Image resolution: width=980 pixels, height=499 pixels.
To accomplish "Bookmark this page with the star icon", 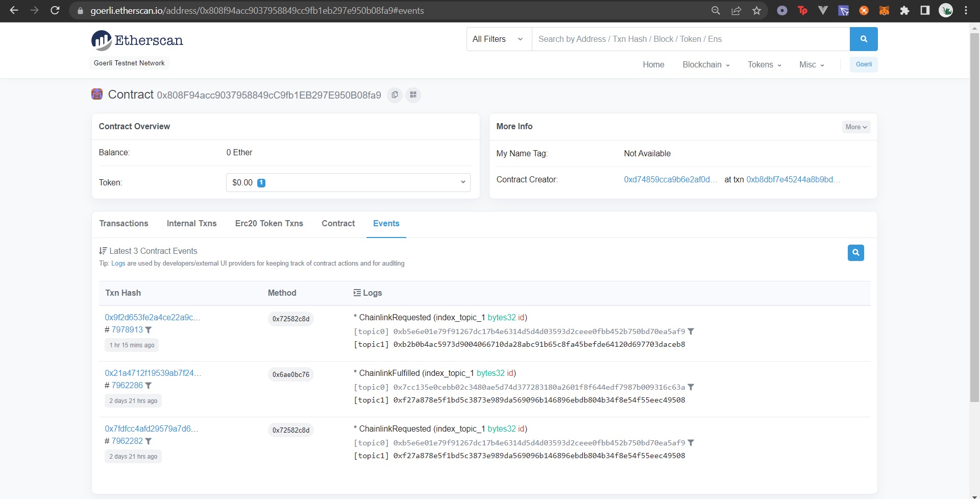I will click(x=756, y=10).
